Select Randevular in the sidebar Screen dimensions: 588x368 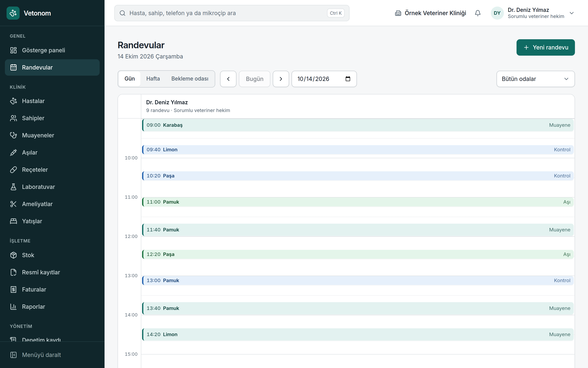click(52, 67)
